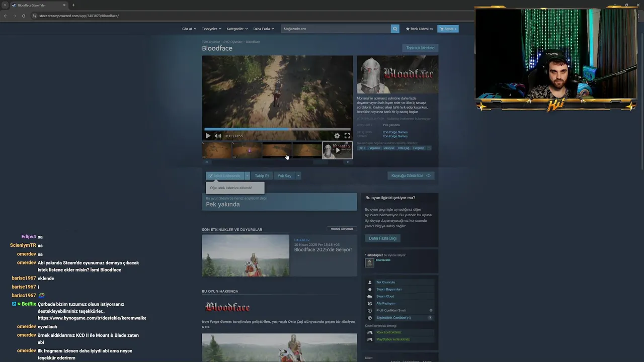Click Tüm Oyunlar breadcrumb link
The height and width of the screenshot is (362, 644).
coord(211,42)
